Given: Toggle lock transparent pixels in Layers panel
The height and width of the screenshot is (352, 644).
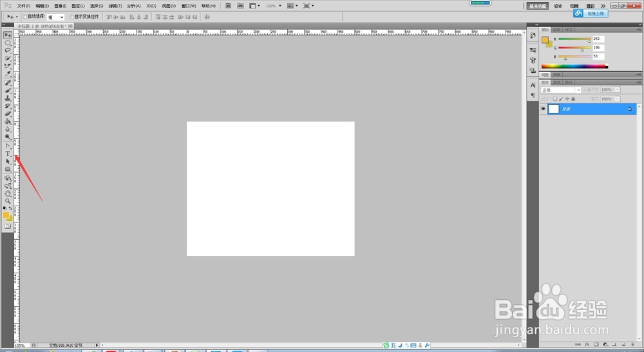Looking at the screenshot, I should click(555, 99).
